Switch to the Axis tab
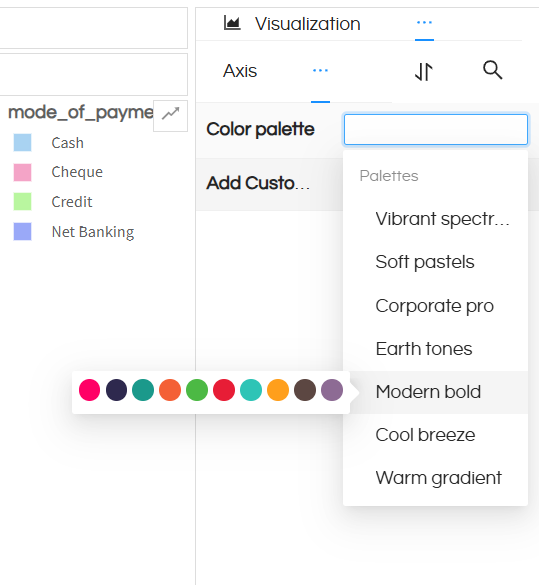 (240, 71)
